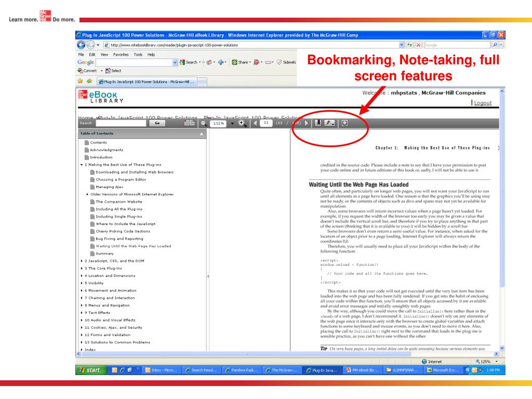
Task: Click the browser search magnifier icon
Action: 495,45
